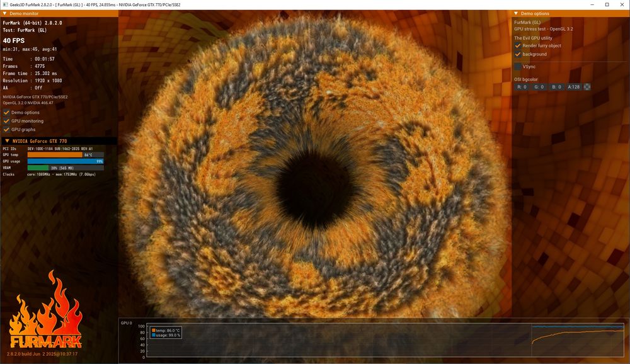Click the blue usage legend square

(154, 335)
